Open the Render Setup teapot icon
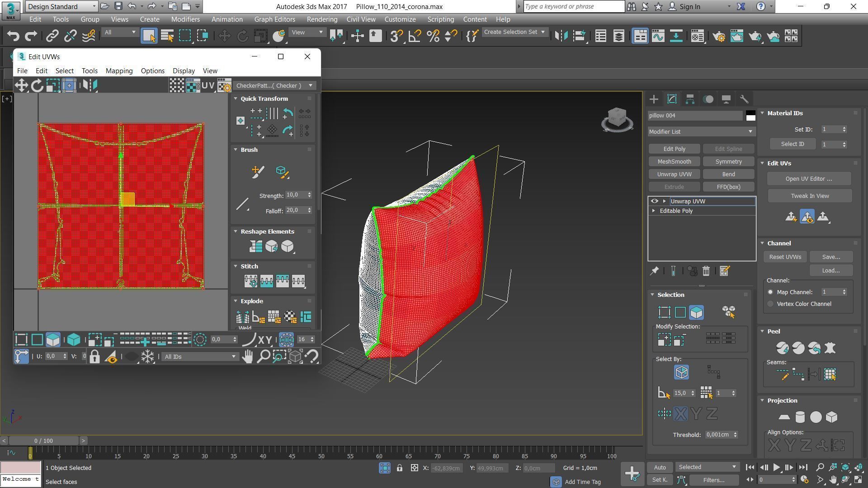This screenshot has width=868, height=488. pos(719,36)
